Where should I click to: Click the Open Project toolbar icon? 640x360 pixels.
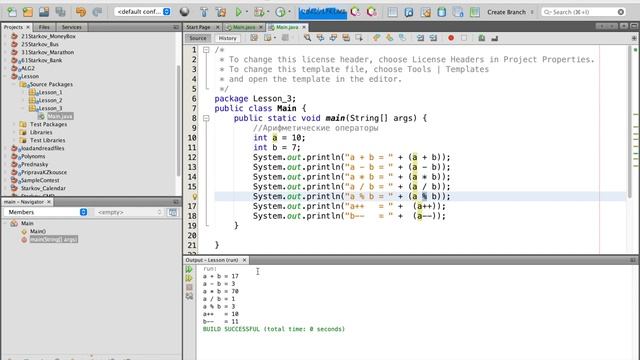[44, 12]
